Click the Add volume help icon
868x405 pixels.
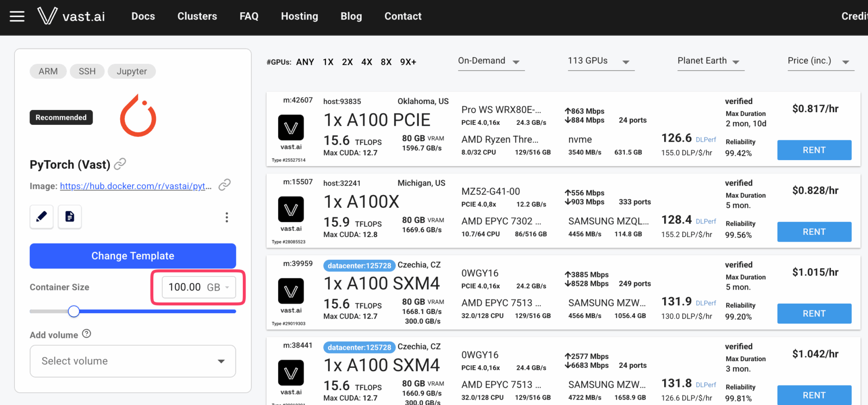click(x=87, y=334)
